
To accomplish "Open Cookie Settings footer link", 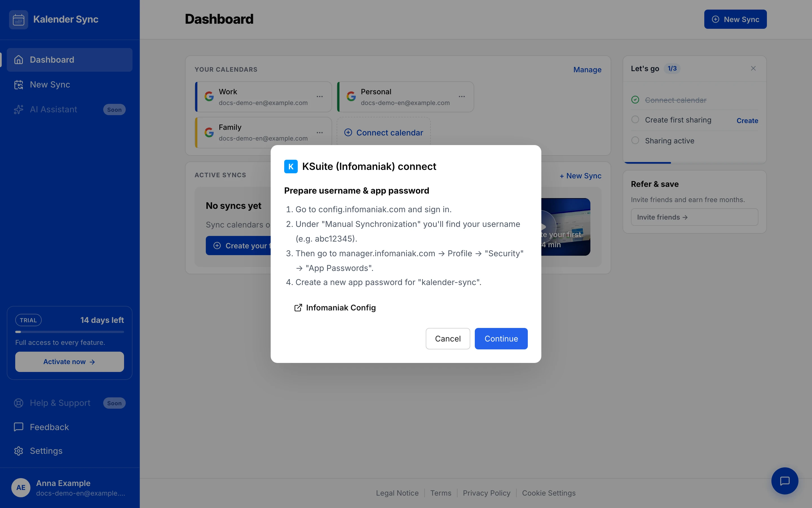I will tap(549, 493).
